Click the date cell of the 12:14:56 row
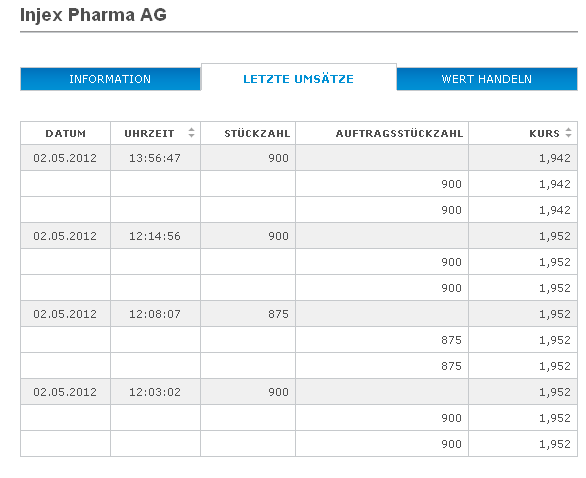 (65, 236)
